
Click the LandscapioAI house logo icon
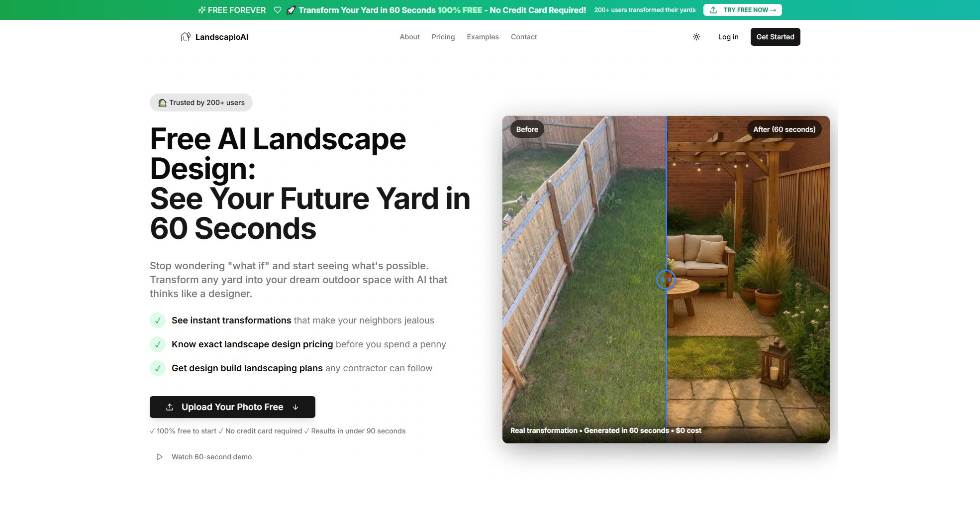pos(187,36)
